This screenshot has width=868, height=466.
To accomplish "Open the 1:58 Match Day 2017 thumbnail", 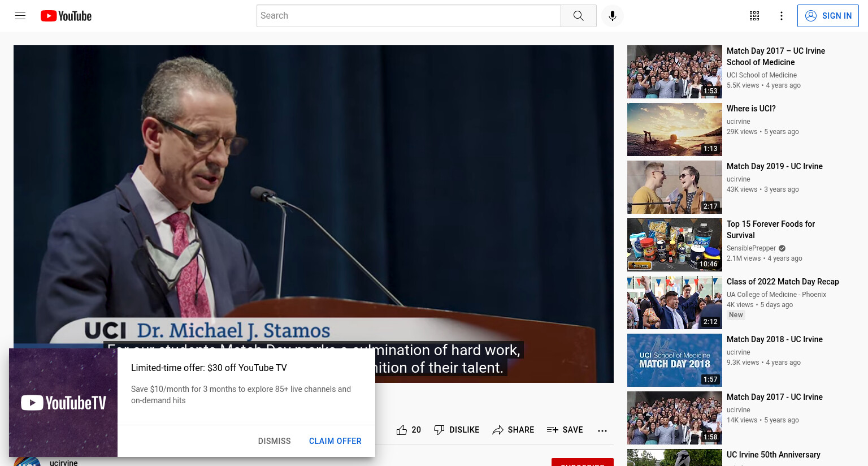I will (675, 418).
